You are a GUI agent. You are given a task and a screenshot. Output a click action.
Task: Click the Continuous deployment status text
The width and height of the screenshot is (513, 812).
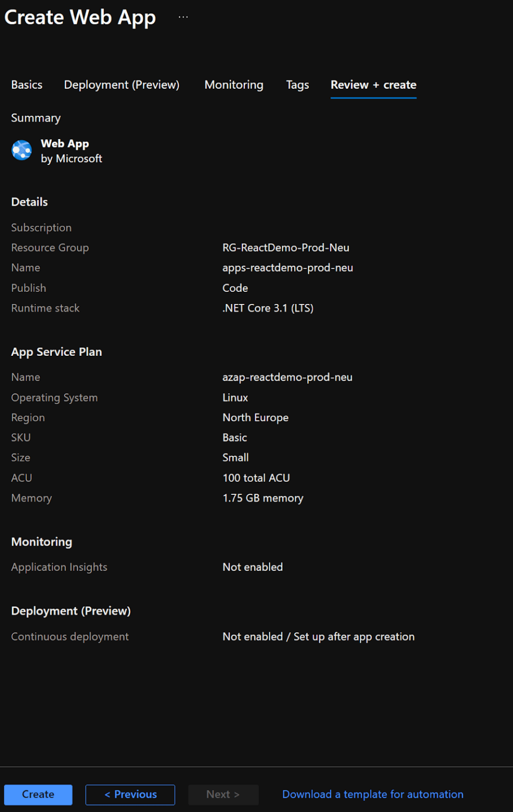(x=318, y=636)
